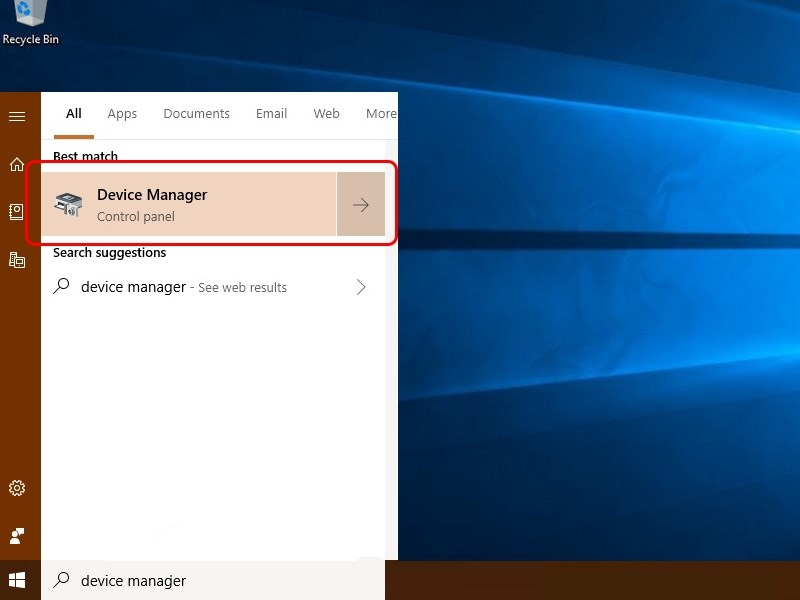
Task: Open the Recycle Bin desktop icon
Action: [30, 22]
